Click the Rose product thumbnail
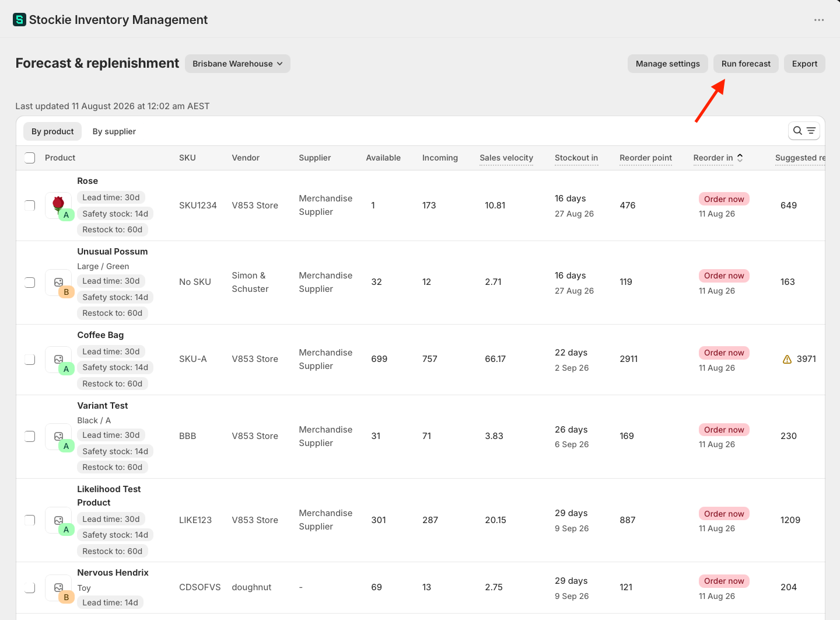This screenshot has width=840, height=620. (58, 205)
